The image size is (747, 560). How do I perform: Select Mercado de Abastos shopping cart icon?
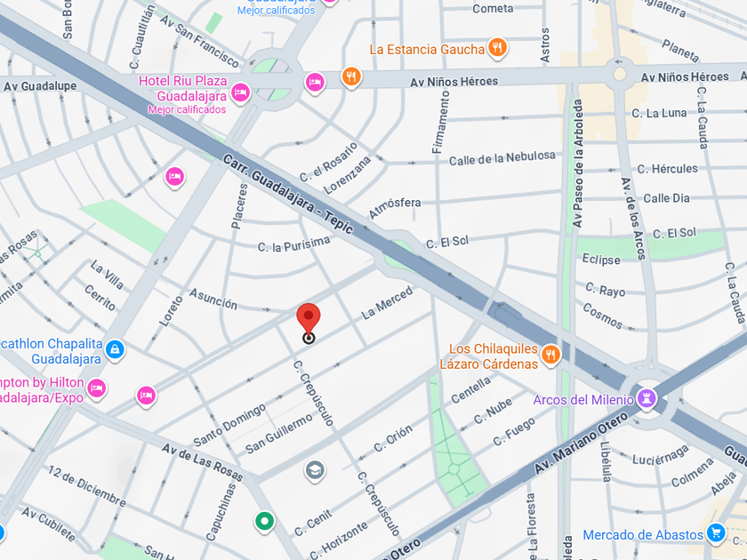click(715, 532)
